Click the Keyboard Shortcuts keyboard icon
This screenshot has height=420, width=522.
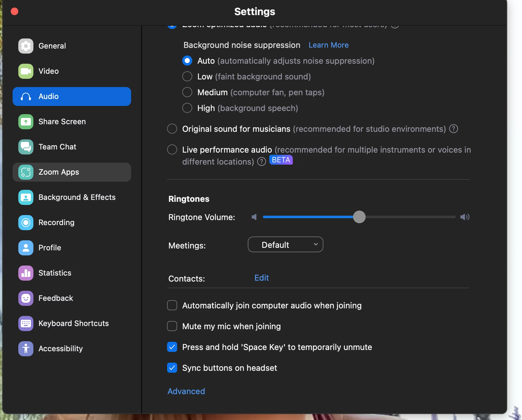[26, 324]
